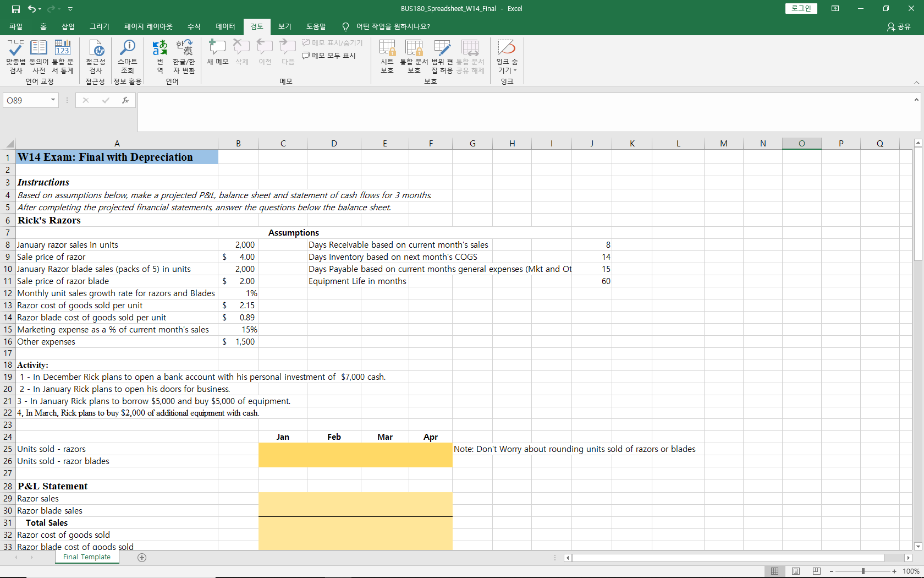Image resolution: width=924 pixels, height=578 pixels.
Task: Click the 로그인 login button
Action: [801, 8]
